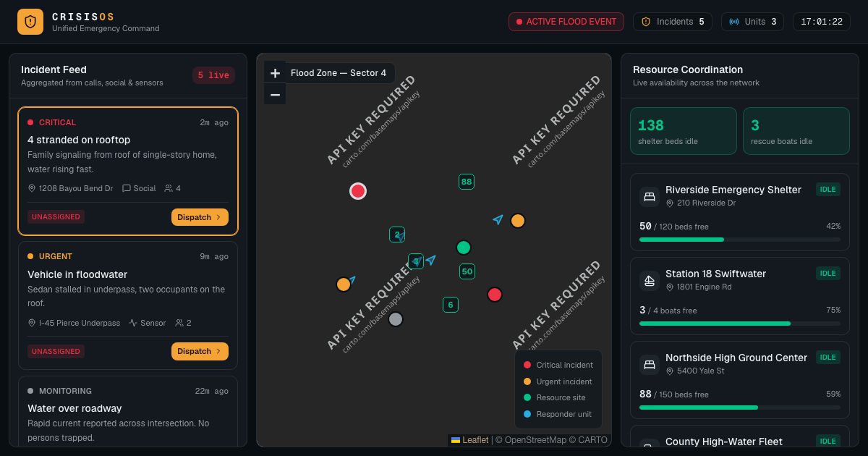Select the gray monitoring marker on the map

point(396,319)
